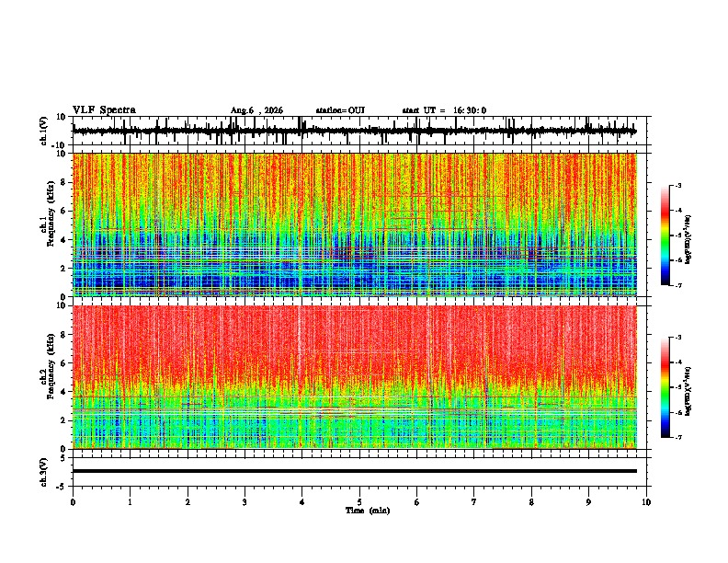
Task: Click the '-5' tick on ch.3 voltage axis
Action: point(62,487)
